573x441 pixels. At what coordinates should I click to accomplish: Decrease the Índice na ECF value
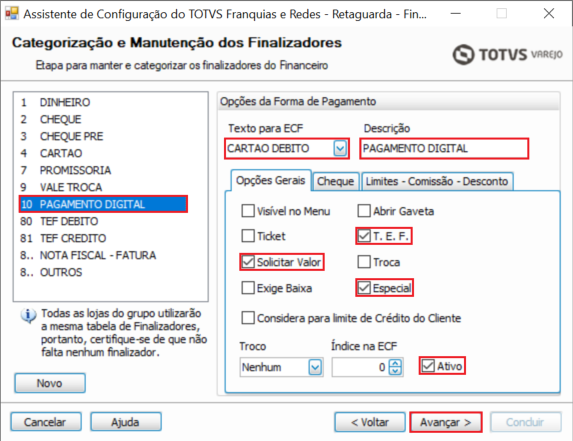click(x=395, y=371)
